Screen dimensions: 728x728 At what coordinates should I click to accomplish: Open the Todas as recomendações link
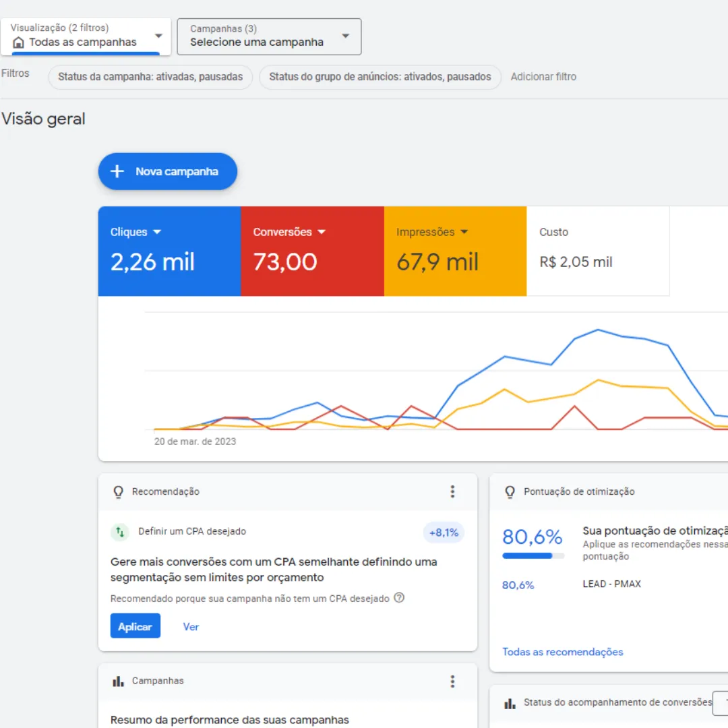[562, 652]
